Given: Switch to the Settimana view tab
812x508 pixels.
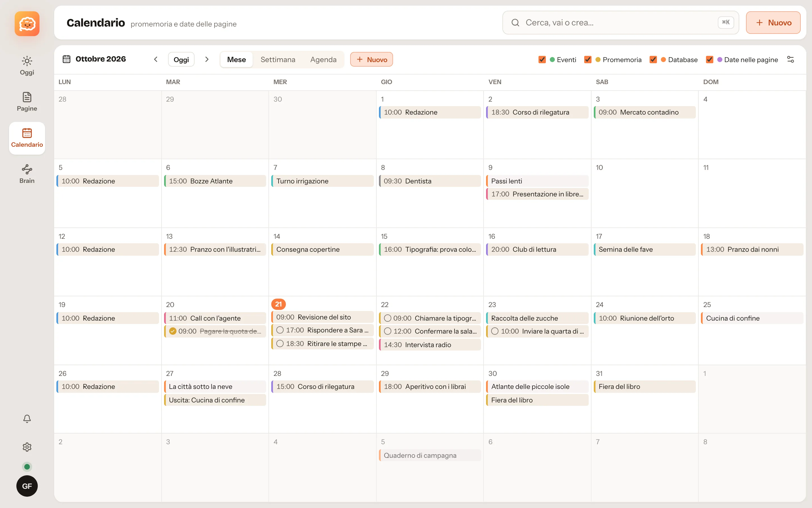Looking at the screenshot, I should tap(278, 60).
